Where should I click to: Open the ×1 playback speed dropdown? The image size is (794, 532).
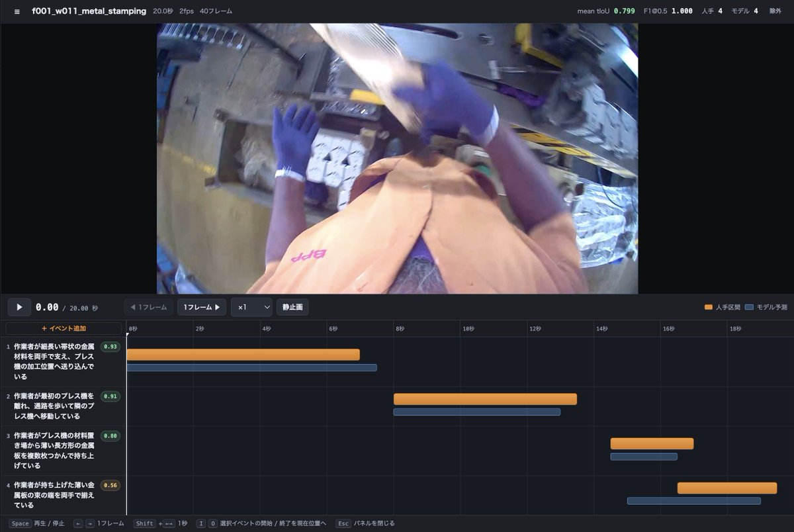click(251, 307)
